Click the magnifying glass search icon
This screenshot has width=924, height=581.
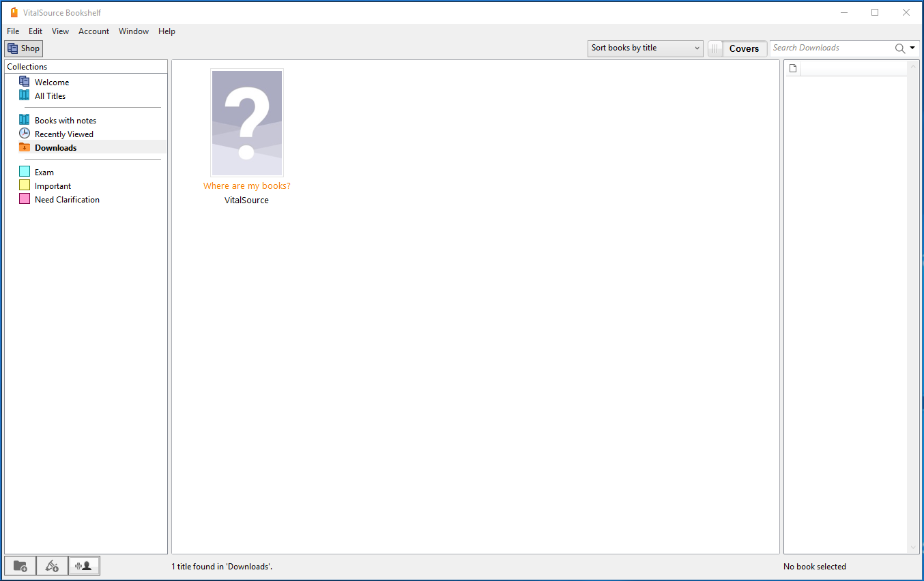click(x=900, y=48)
